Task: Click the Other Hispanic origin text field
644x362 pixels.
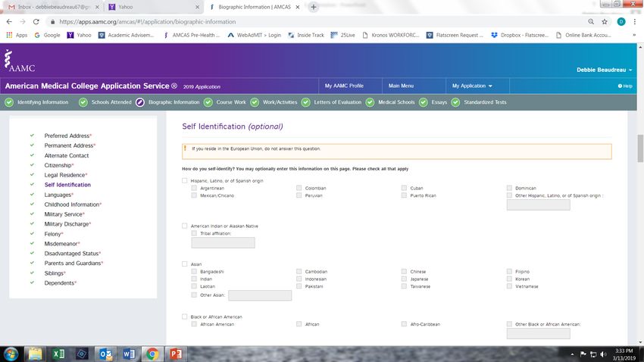Action: pos(539,204)
